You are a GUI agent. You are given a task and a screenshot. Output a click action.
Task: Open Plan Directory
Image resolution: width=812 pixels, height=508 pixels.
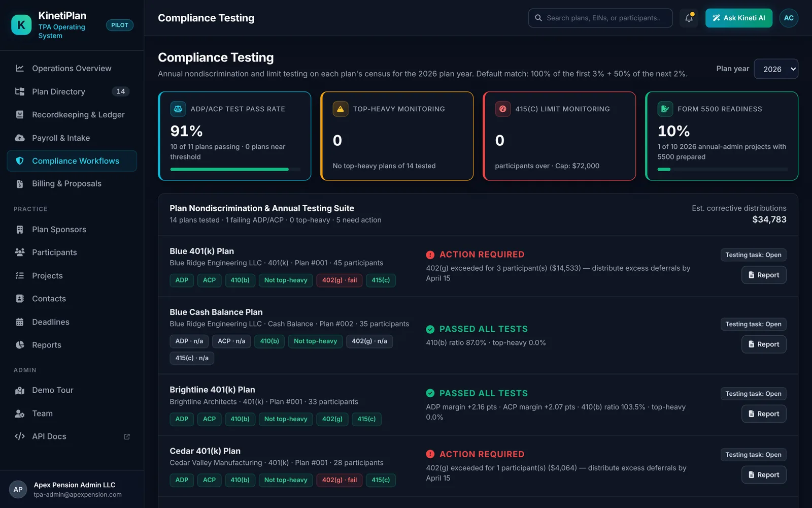point(72,91)
